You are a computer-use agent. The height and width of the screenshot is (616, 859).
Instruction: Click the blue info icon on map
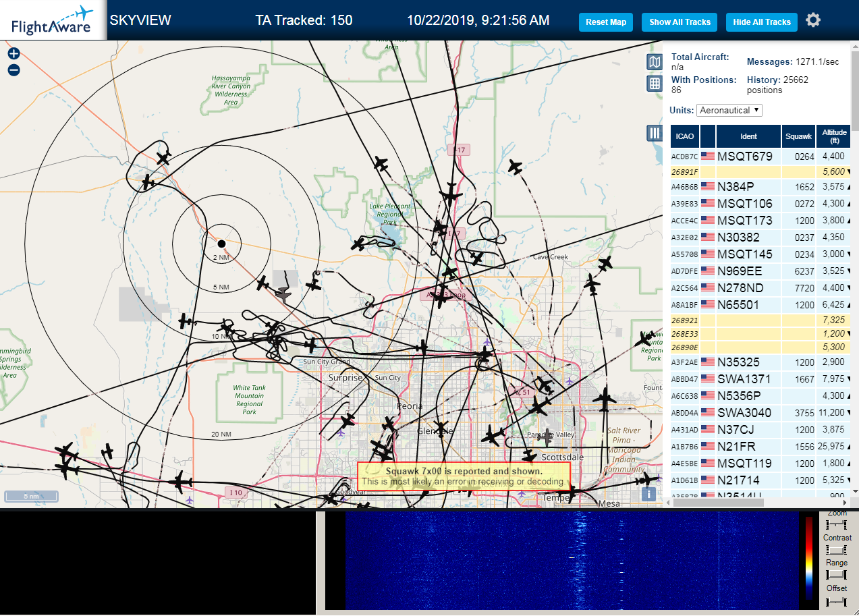(x=648, y=494)
